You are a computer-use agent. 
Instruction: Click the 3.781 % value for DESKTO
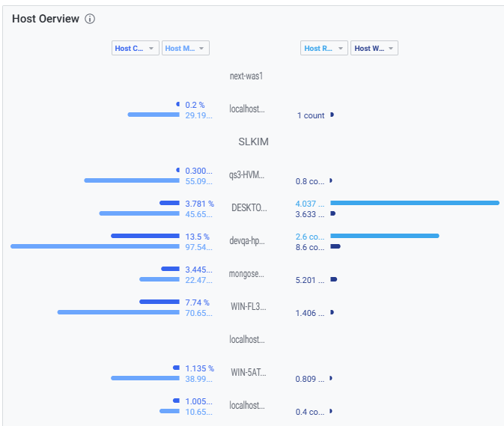[199, 203]
